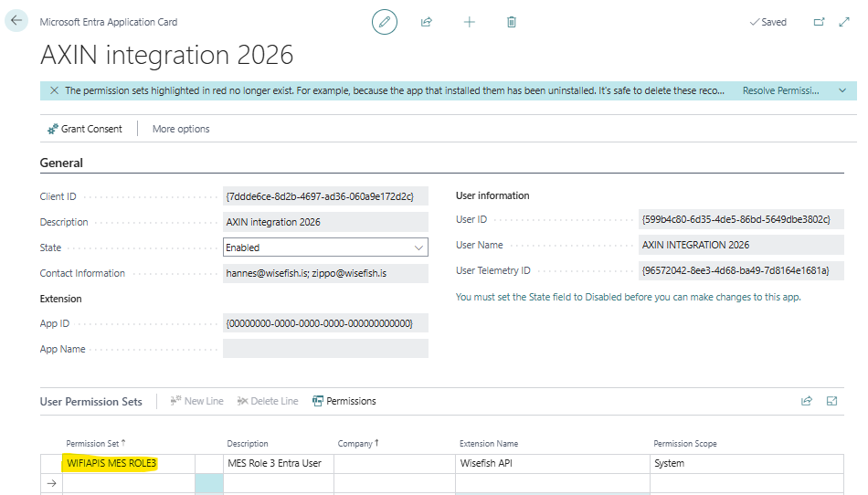
Task: Sort by Company column header
Action: coord(358,444)
